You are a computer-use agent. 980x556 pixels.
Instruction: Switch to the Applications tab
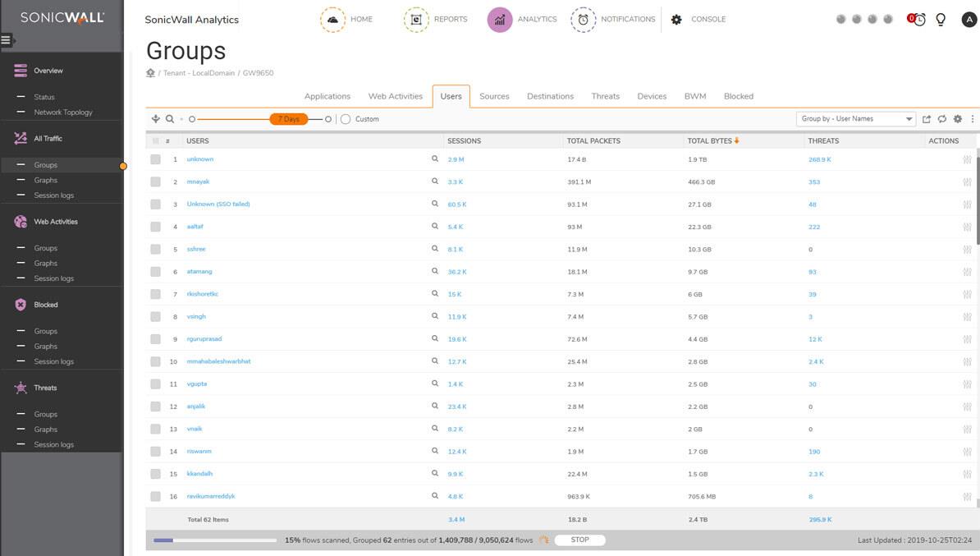click(x=327, y=96)
